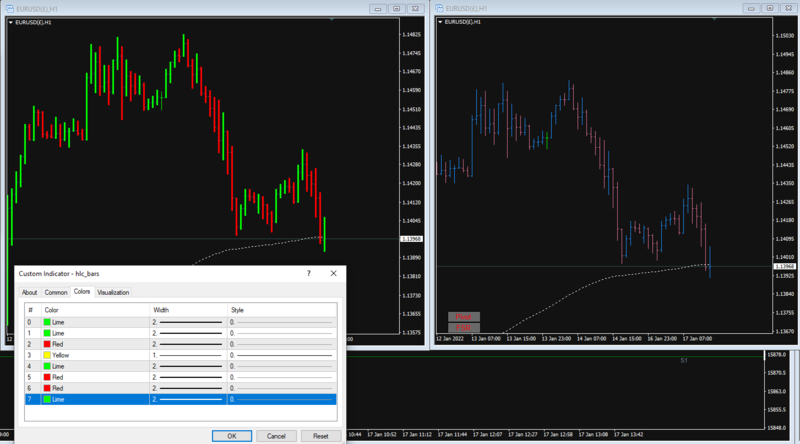The width and height of the screenshot is (800, 444).
Task: Click the 15878.0 price label in bottom chart
Action: click(776, 354)
